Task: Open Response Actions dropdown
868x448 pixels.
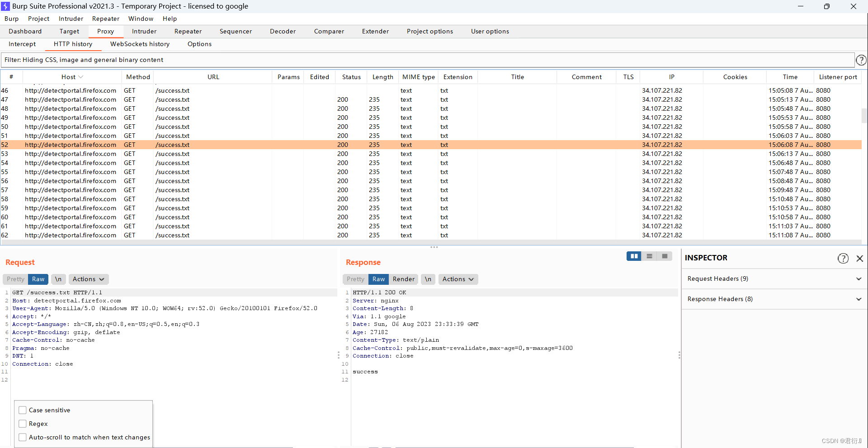Action: 458,279
